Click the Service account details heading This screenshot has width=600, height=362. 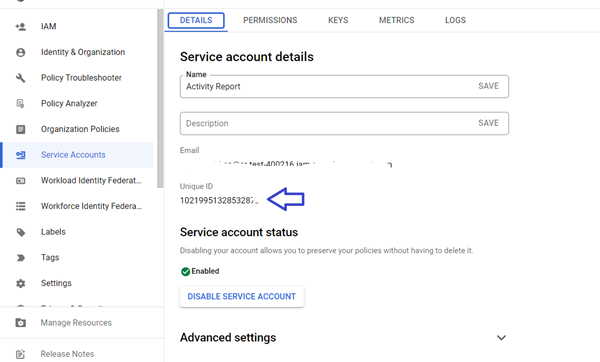click(247, 57)
